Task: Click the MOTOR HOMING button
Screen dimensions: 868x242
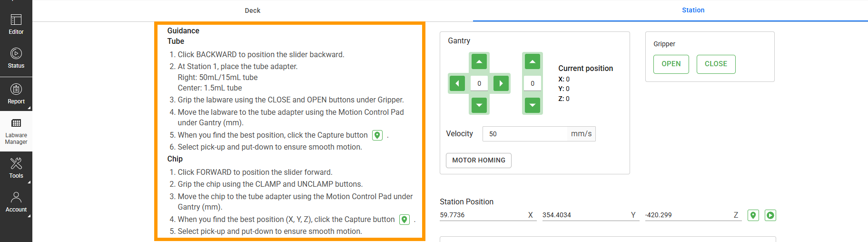Action: (478, 161)
